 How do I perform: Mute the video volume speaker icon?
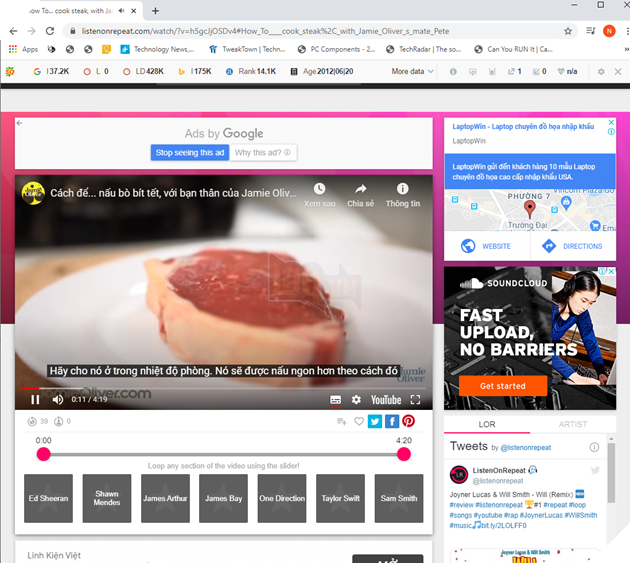pyautogui.click(x=58, y=399)
